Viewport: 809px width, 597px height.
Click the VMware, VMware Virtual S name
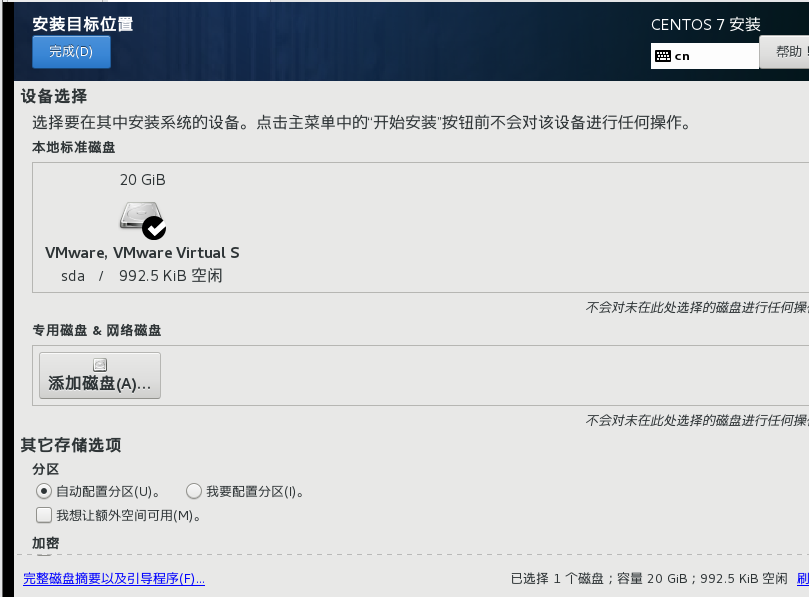(142, 253)
